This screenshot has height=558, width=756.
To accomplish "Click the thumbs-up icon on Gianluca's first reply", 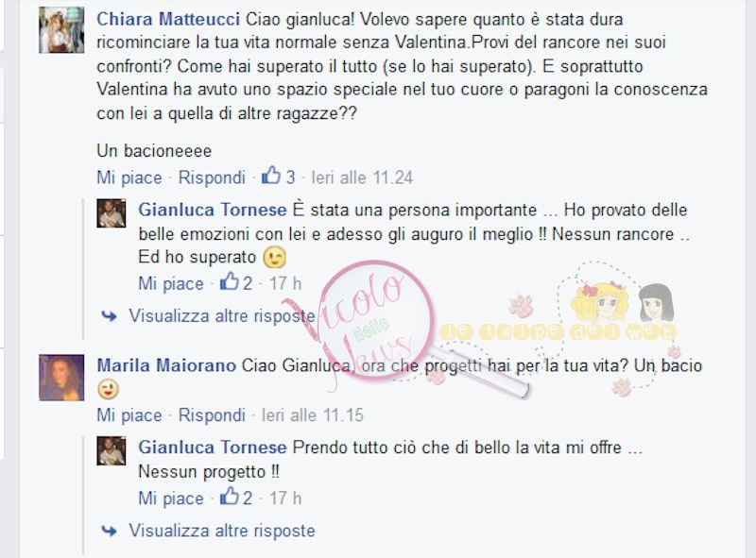I will 229,281.
